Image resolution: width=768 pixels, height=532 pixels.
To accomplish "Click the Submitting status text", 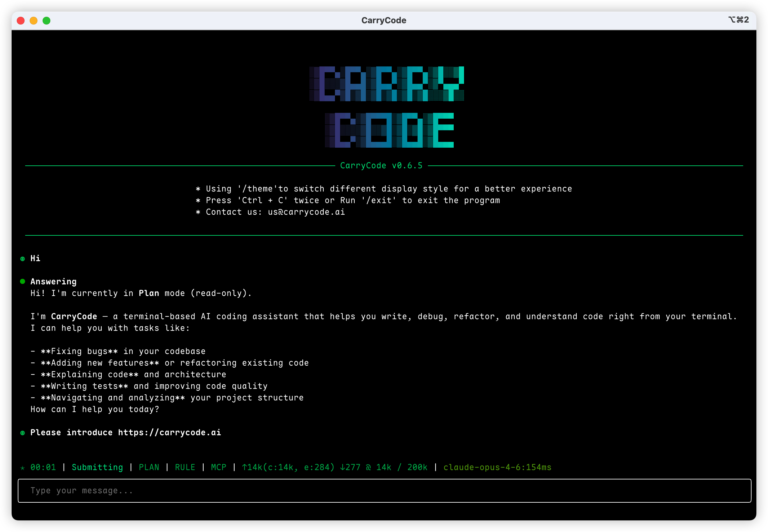I will (x=97, y=467).
